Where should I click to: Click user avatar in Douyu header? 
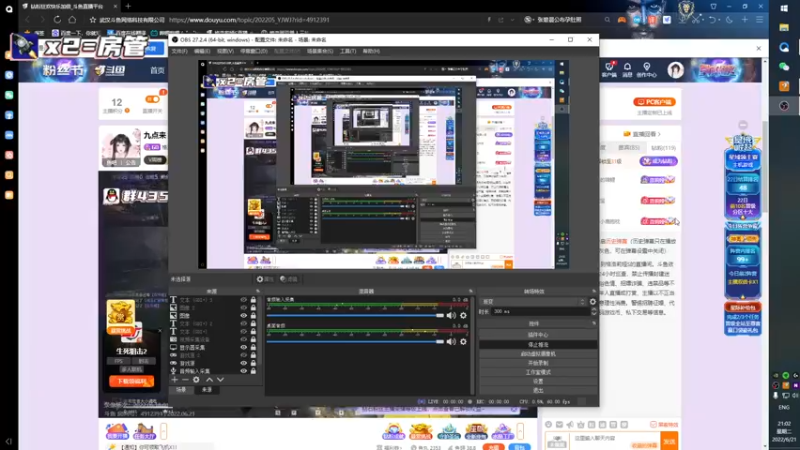click(676, 70)
